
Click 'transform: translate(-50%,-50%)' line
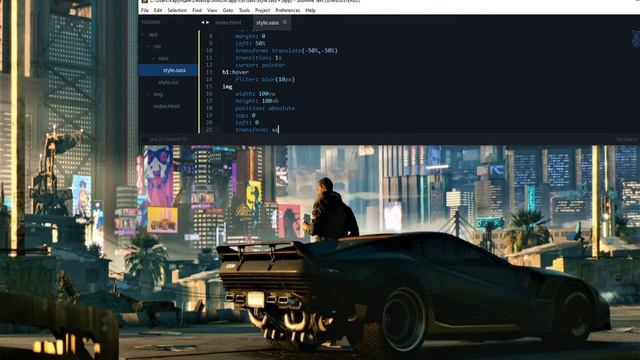click(x=287, y=51)
